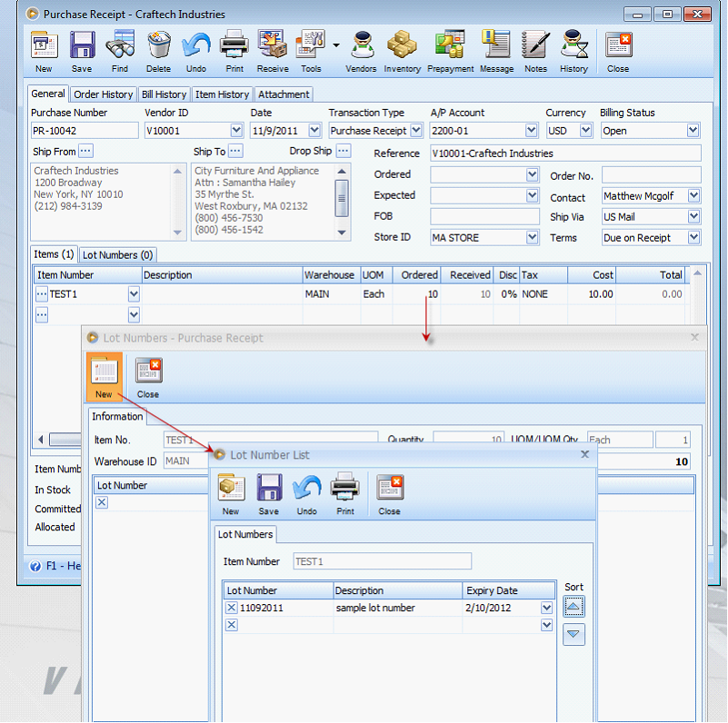Screen dimensions: 728x723
Task: Click X box beside lot number 11092011
Action: tap(232, 608)
